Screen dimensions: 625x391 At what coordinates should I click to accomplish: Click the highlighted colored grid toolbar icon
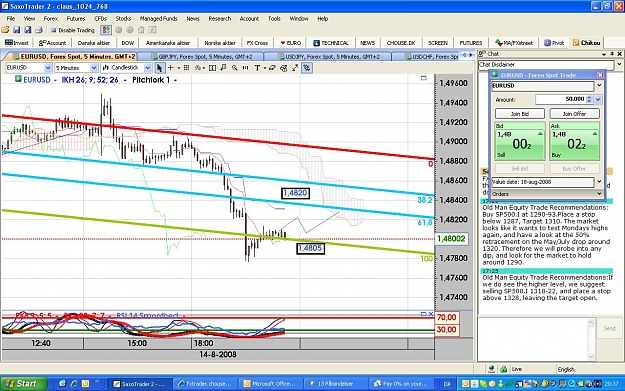pos(106,30)
